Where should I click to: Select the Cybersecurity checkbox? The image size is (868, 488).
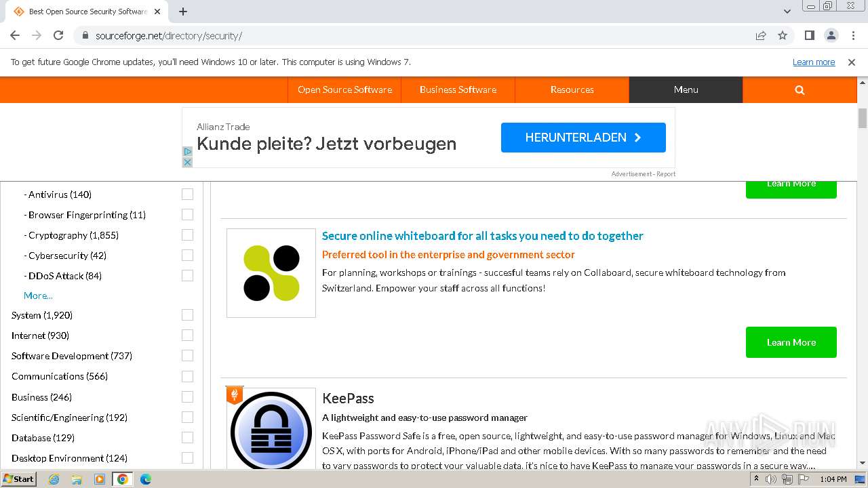(x=188, y=256)
